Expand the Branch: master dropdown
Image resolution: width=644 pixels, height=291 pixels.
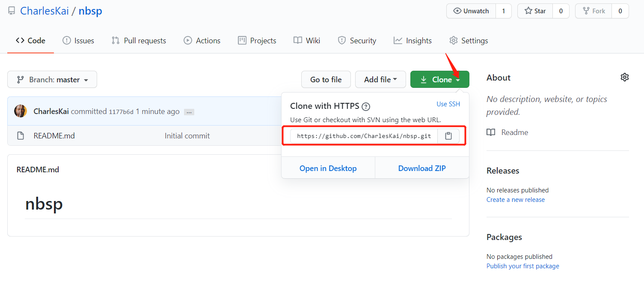click(52, 80)
